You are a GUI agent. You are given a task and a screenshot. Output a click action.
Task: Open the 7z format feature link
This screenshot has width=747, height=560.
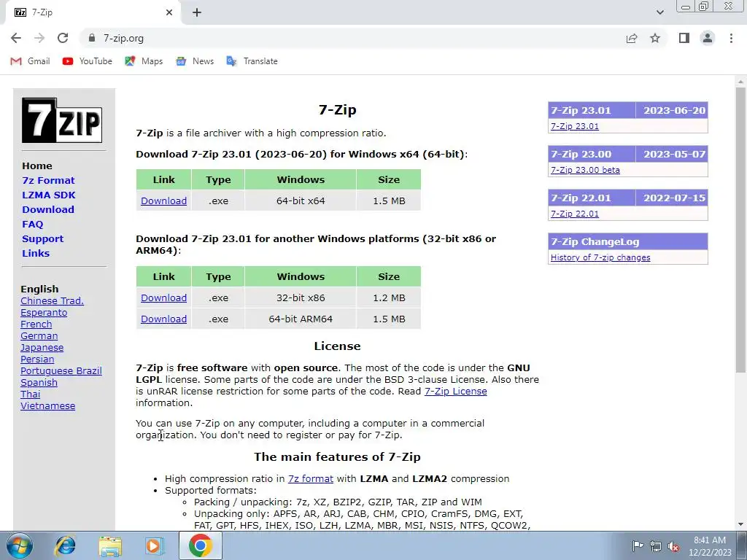point(311,478)
